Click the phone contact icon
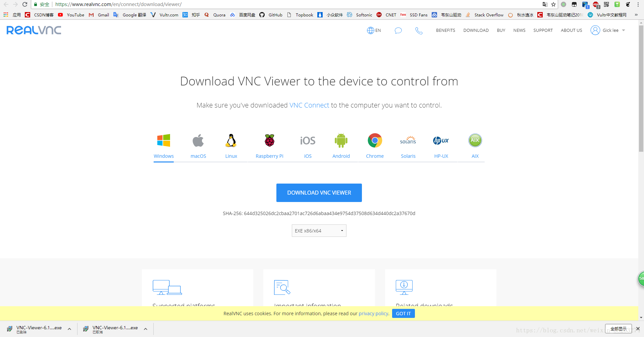 pos(419,30)
